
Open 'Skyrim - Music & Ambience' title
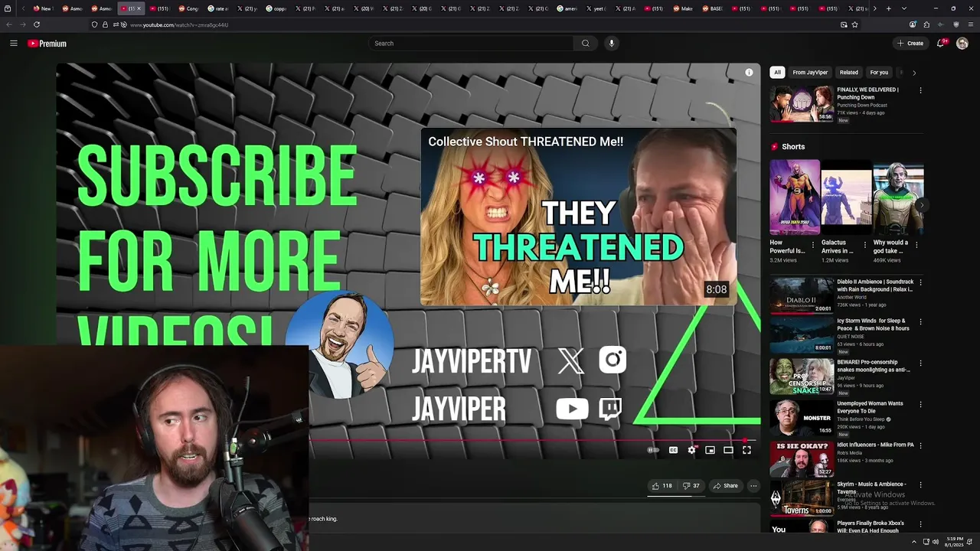[871, 487]
